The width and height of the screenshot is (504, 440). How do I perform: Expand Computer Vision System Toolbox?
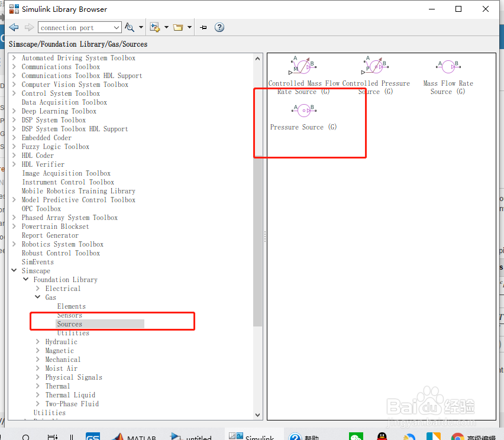pos(14,85)
